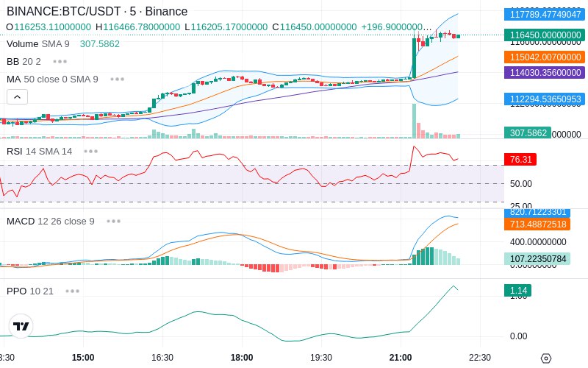
Task: Click the 117789.47749047 upper band price label
Action: [x=545, y=15]
